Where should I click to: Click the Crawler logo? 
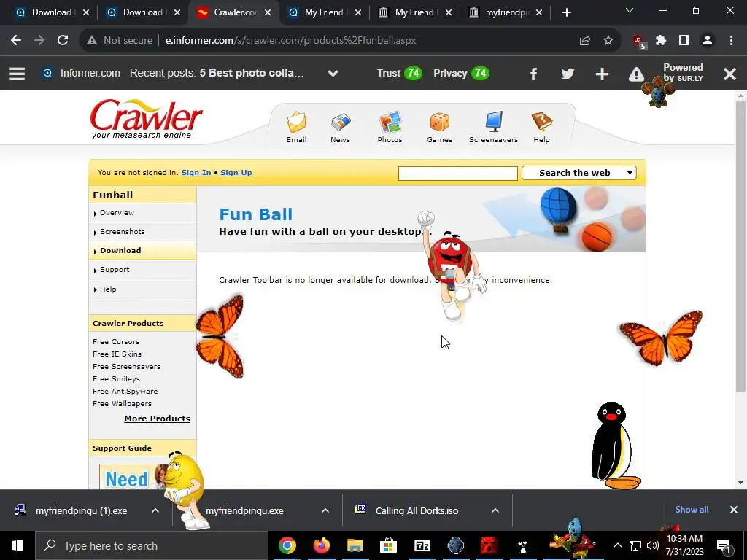(x=146, y=119)
